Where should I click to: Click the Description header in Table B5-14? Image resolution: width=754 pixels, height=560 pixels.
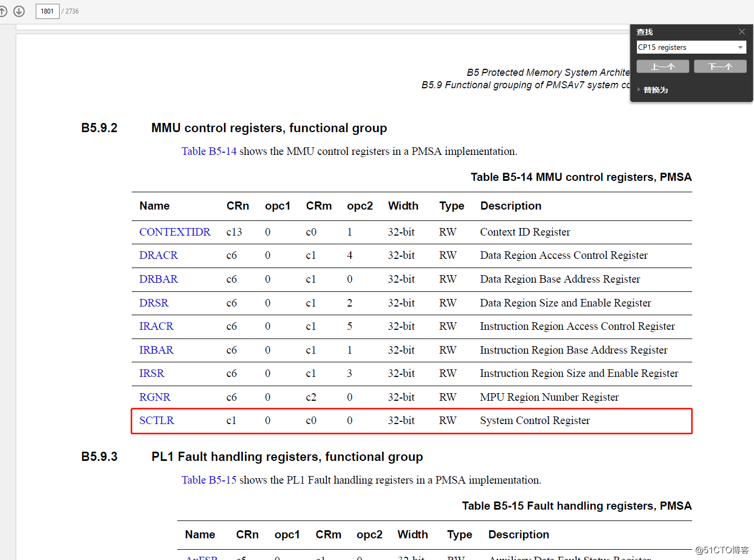click(511, 206)
